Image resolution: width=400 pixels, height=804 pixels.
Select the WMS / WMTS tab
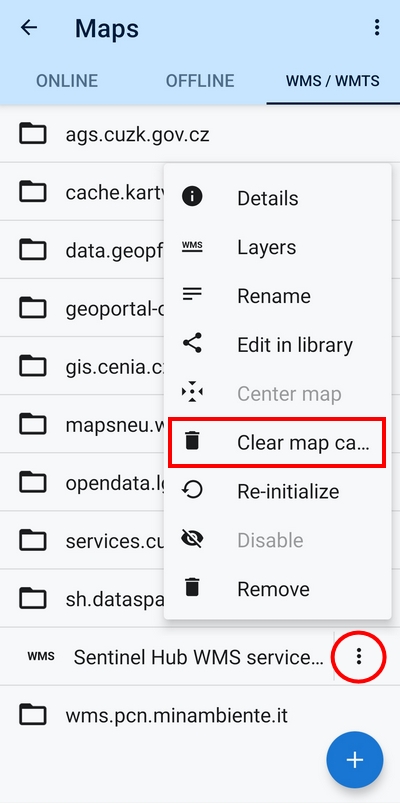(333, 81)
